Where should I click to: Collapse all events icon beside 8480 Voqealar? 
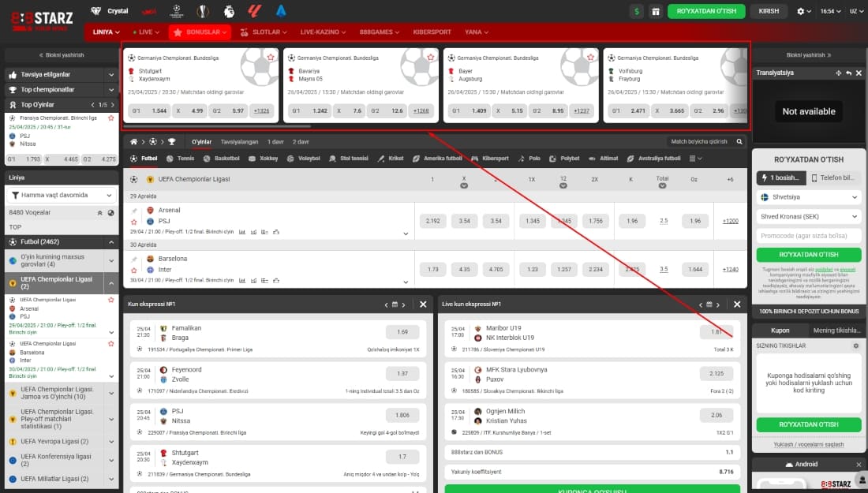100,212
